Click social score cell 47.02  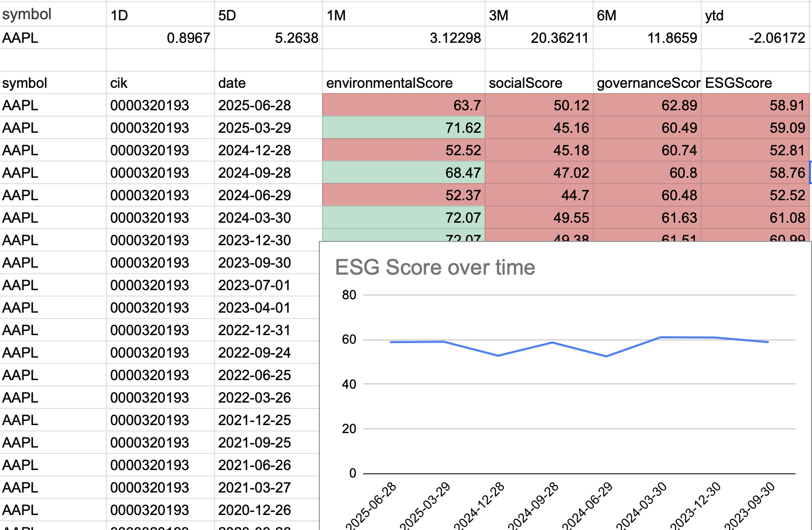tap(539, 173)
